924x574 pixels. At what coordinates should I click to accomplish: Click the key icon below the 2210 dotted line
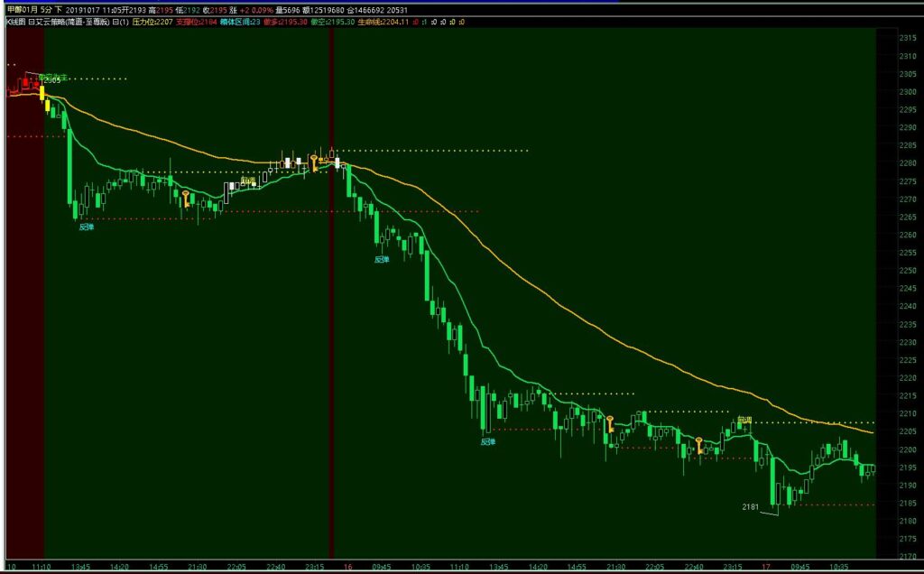610,422
